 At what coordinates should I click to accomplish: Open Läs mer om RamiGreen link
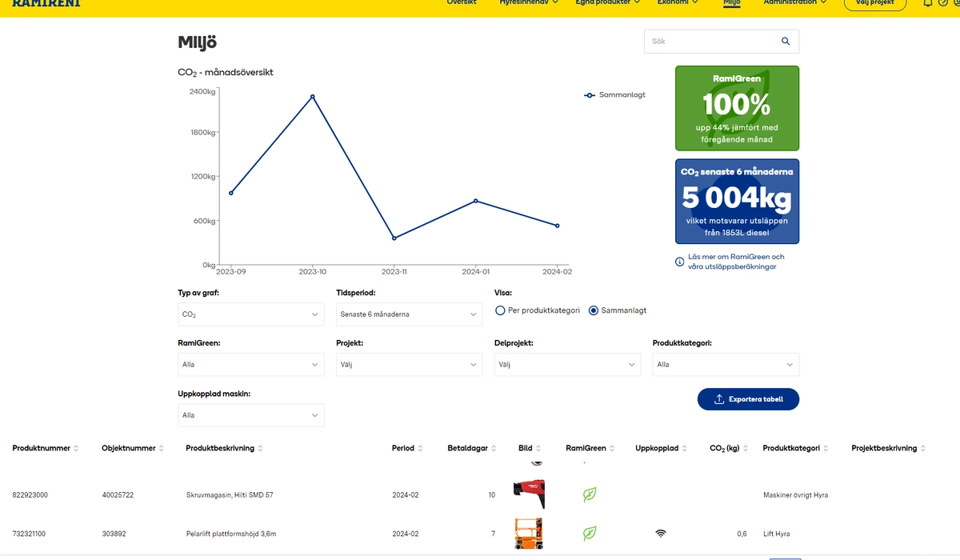click(736, 262)
